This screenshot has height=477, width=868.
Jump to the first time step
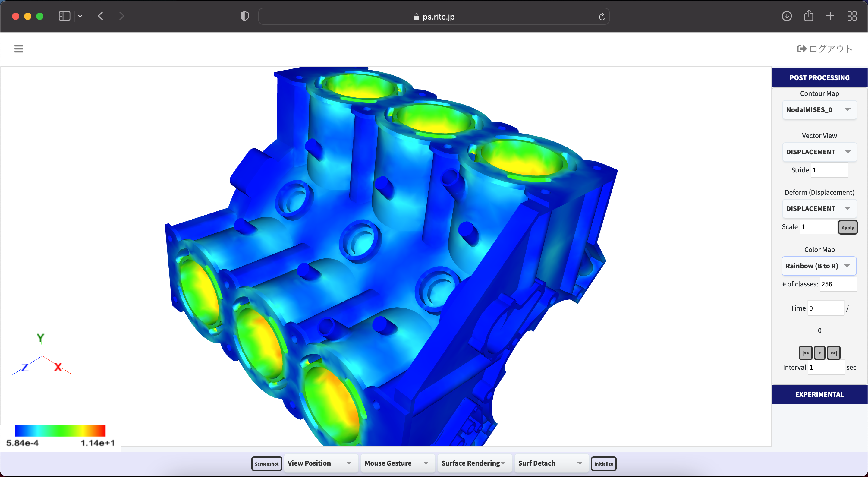(x=806, y=352)
